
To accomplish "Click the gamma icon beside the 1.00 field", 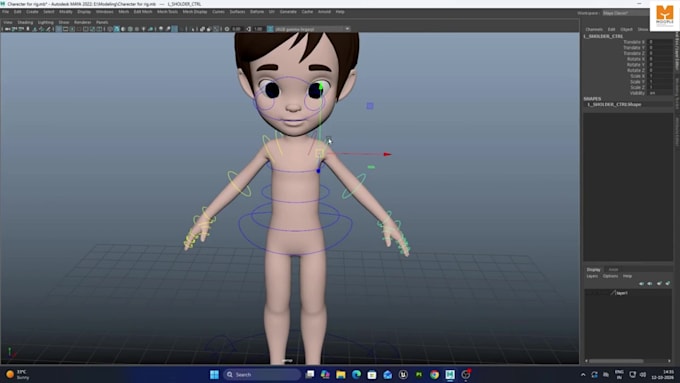I will [248, 29].
